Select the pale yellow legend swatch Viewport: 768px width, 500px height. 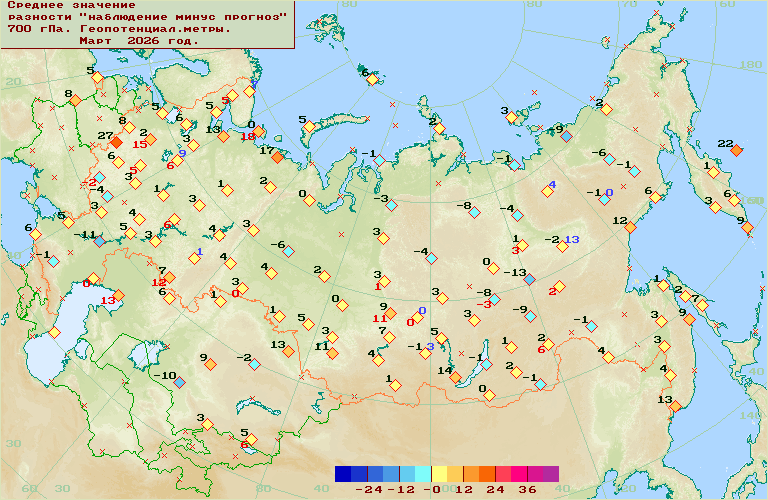(x=440, y=474)
